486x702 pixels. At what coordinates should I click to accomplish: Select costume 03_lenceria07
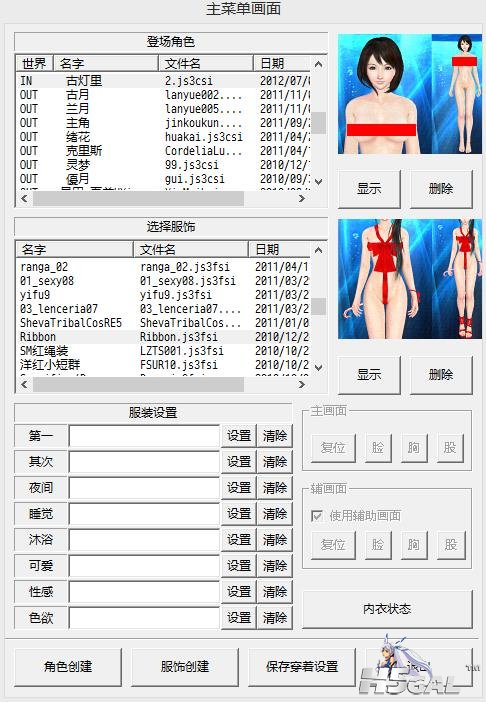[x=163, y=308]
